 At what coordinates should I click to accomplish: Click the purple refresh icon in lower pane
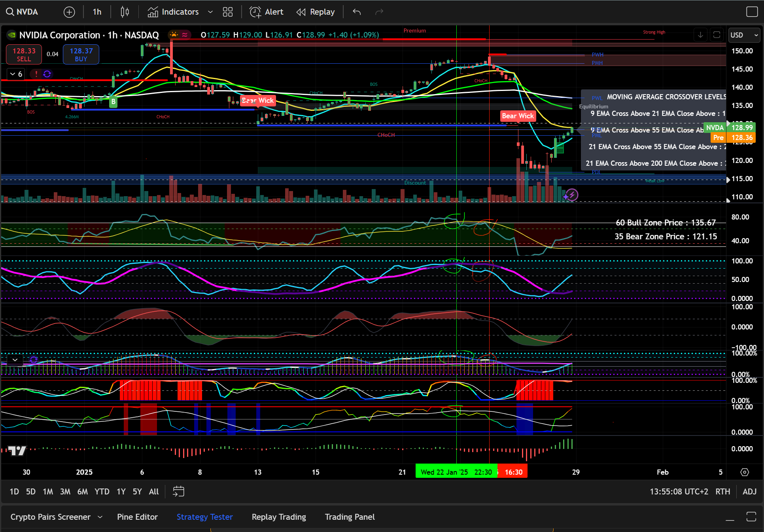[x=34, y=360]
